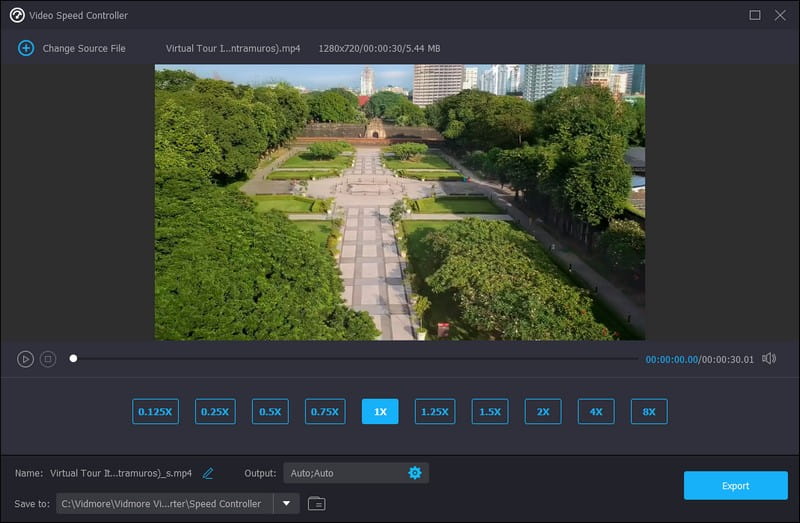Click the Export button

click(x=736, y=486)
